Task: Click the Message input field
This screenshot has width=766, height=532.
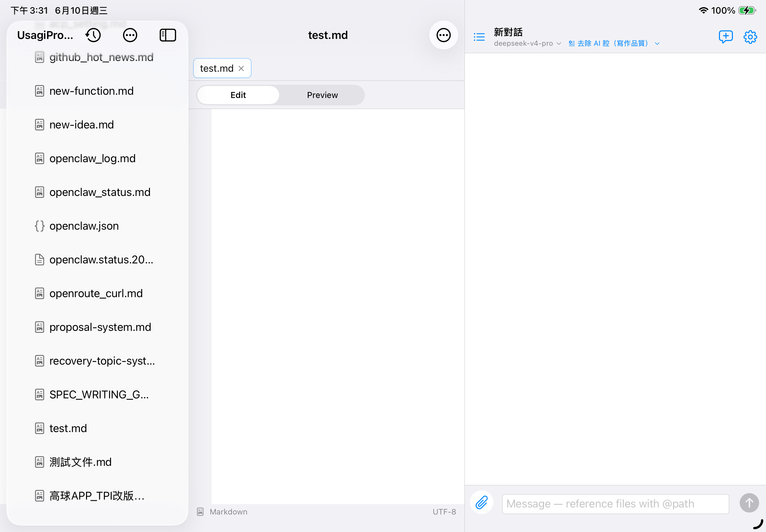Action: [x=615, y=504]
